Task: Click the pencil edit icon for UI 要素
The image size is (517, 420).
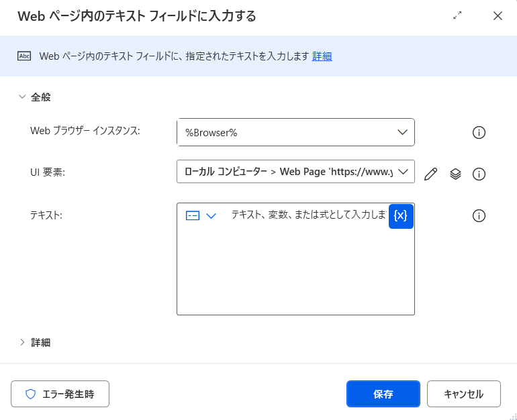Action: (x=431, y=174)
